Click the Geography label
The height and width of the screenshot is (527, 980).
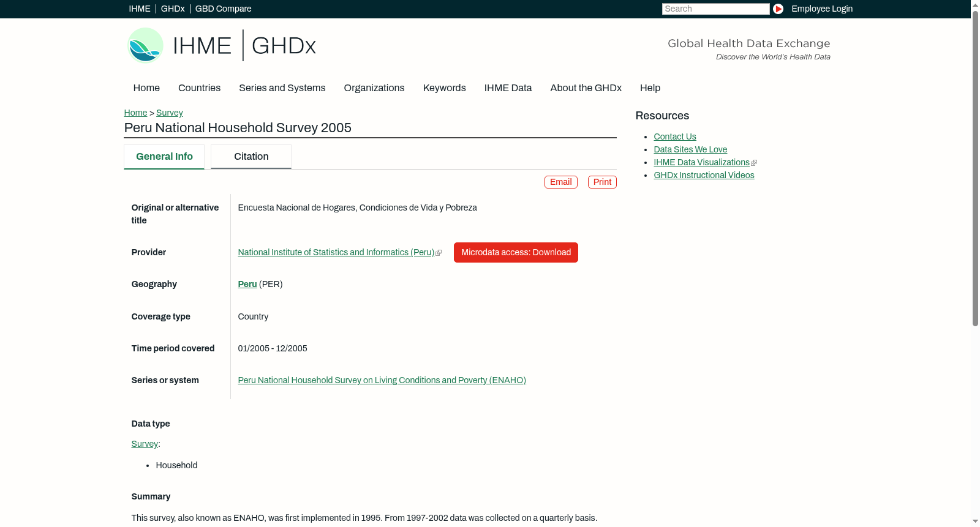tap(154, 284)
